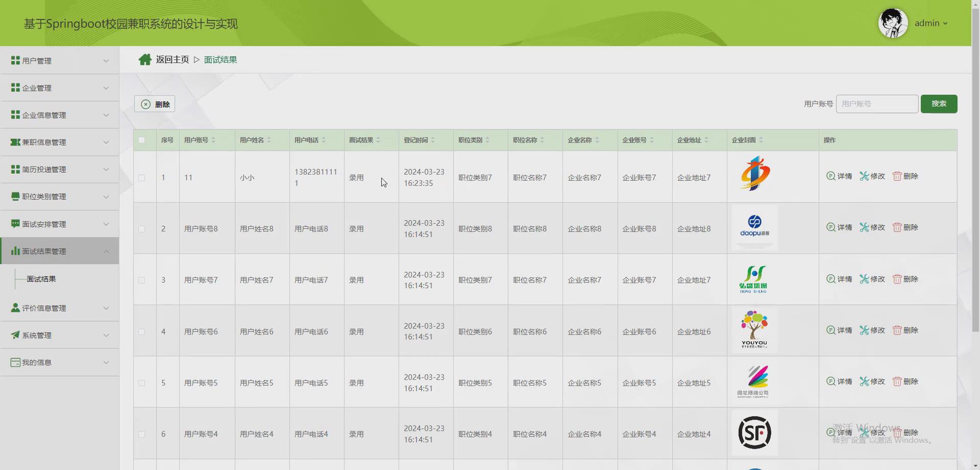Open the admin user dropdown

coord(931,23)
